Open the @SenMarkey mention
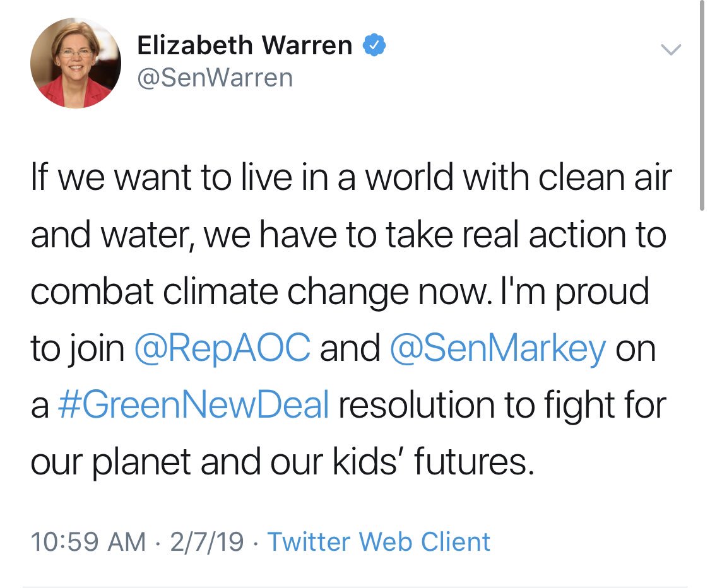710x588 pixels. point(499,348)
